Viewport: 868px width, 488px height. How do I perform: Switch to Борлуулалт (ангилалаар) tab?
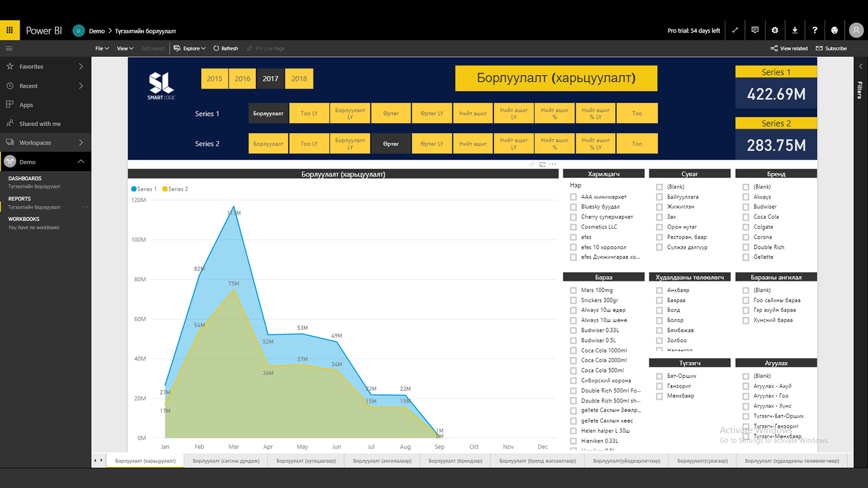point(382,461)
